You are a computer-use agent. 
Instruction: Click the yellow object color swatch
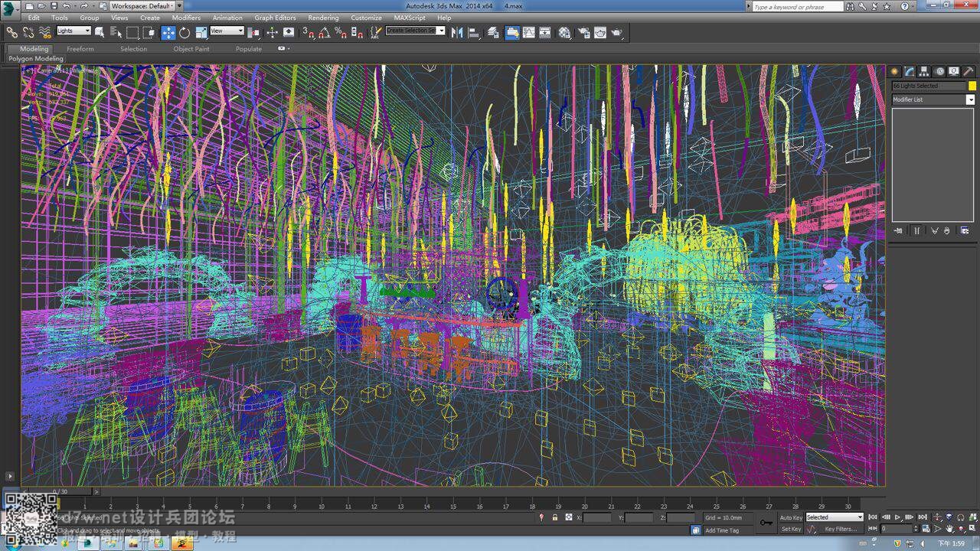point(972,86)
